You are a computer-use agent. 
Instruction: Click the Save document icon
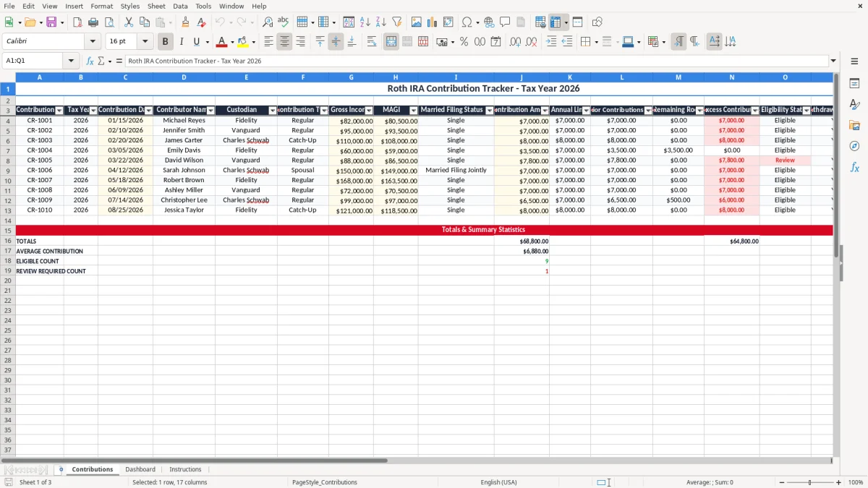pyautogui.click(x=51, y=22)
